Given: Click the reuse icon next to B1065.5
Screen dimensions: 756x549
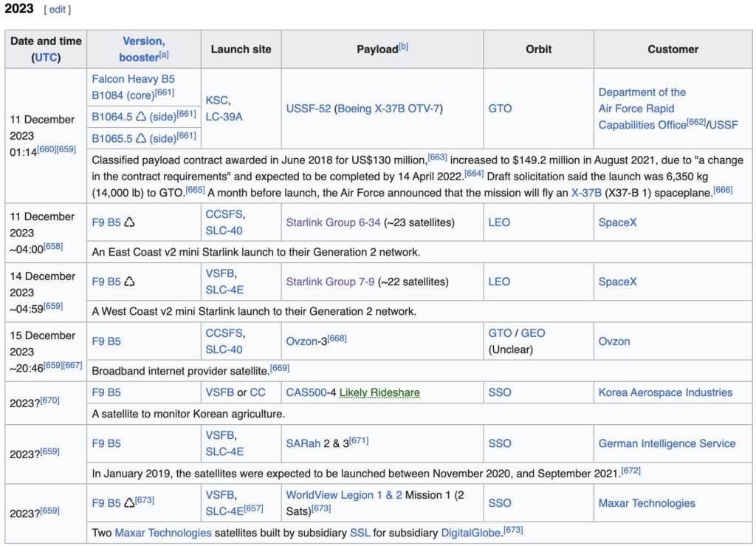Looking at the screenshot, I should (x=141, y=138).
